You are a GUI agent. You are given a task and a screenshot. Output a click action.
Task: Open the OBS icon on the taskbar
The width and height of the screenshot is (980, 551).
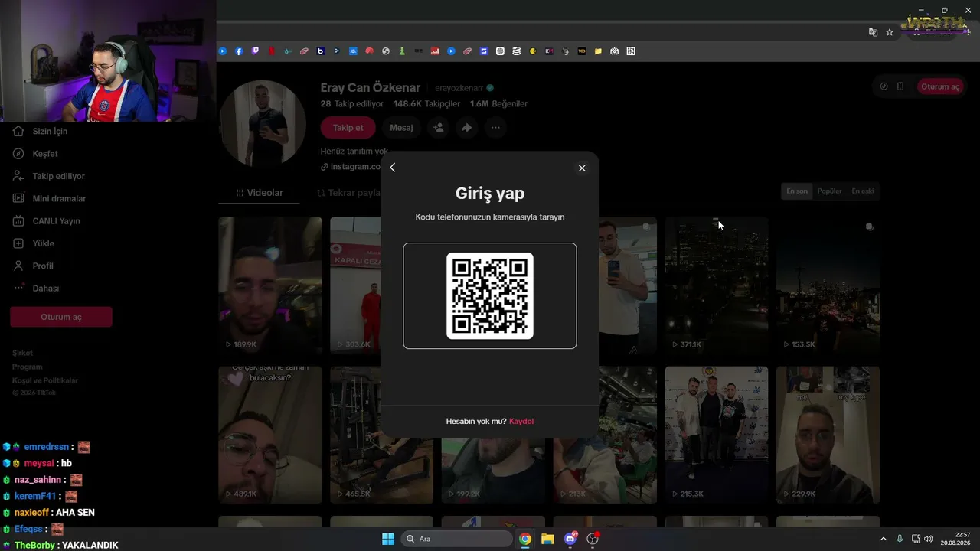593,539
